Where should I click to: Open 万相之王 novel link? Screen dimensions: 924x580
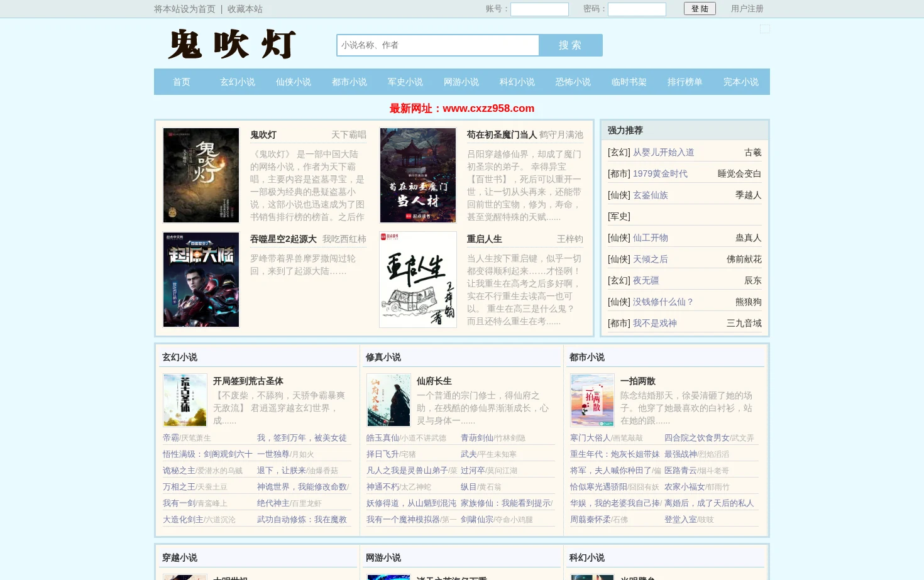point(179,487)
